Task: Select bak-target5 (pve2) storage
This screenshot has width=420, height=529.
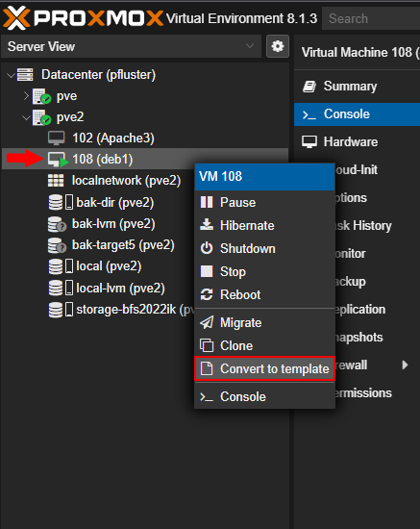Action: click(x=123, y=245)
